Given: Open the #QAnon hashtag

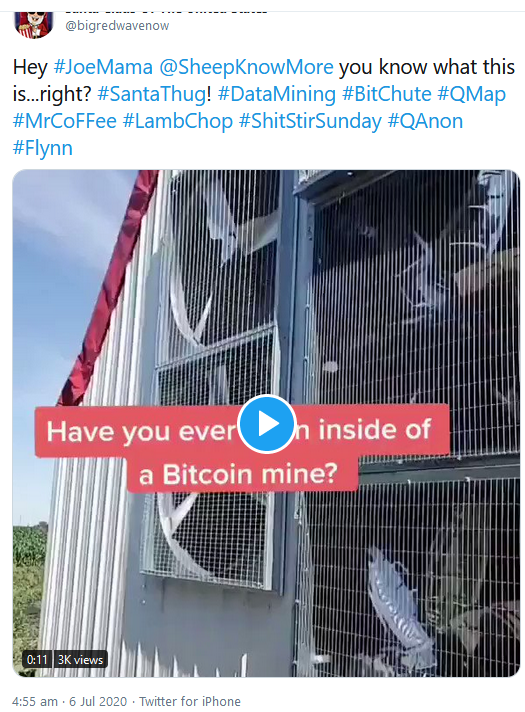Looking at the screenshot, I should [x=425, y=121].
